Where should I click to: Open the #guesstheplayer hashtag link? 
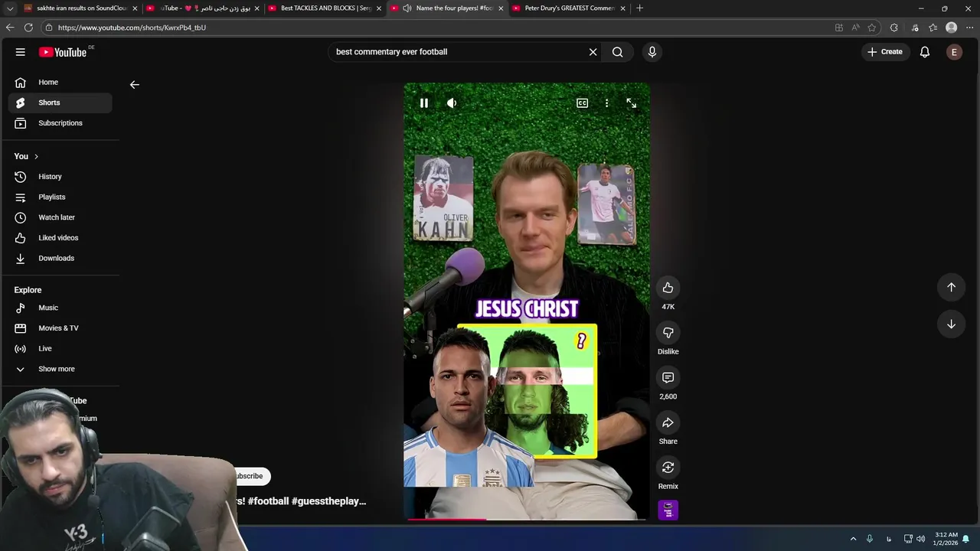(x=328, y=501)
